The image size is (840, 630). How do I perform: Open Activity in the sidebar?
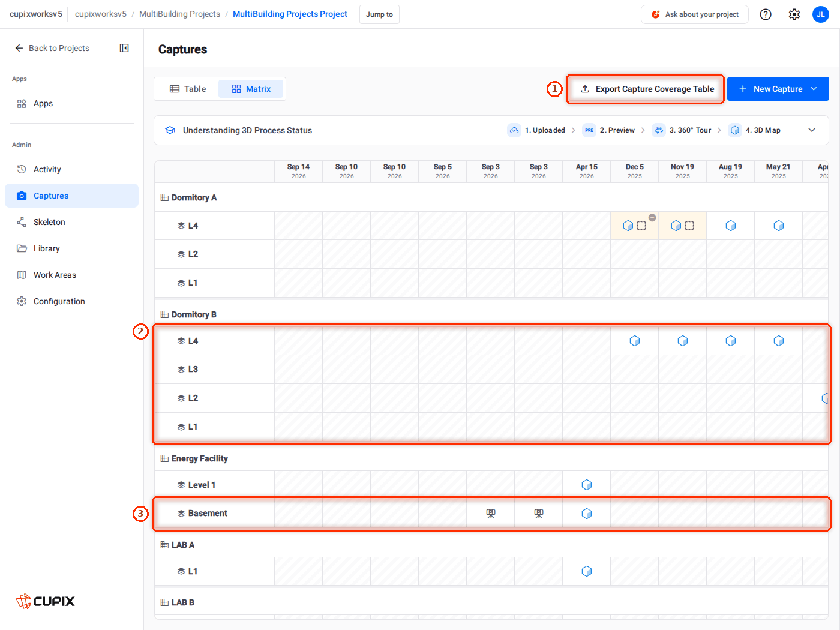pyautogui.click(x=71, y=169)
